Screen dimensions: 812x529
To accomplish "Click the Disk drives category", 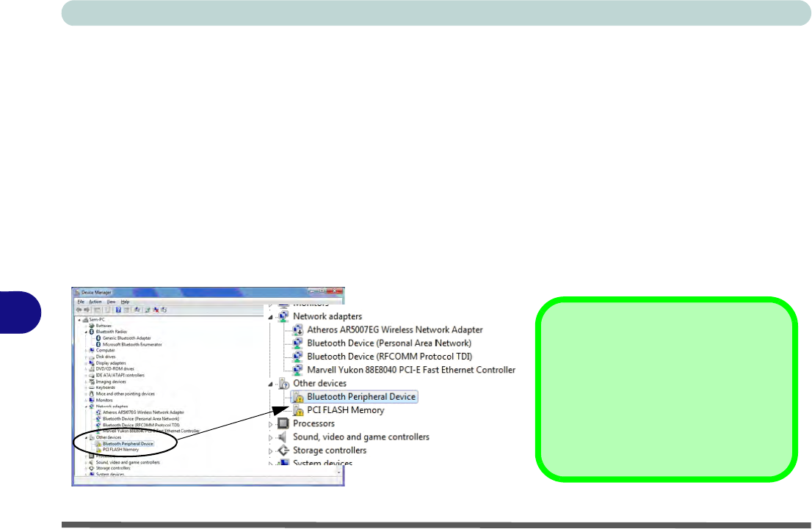I will [x=106, y=357].
